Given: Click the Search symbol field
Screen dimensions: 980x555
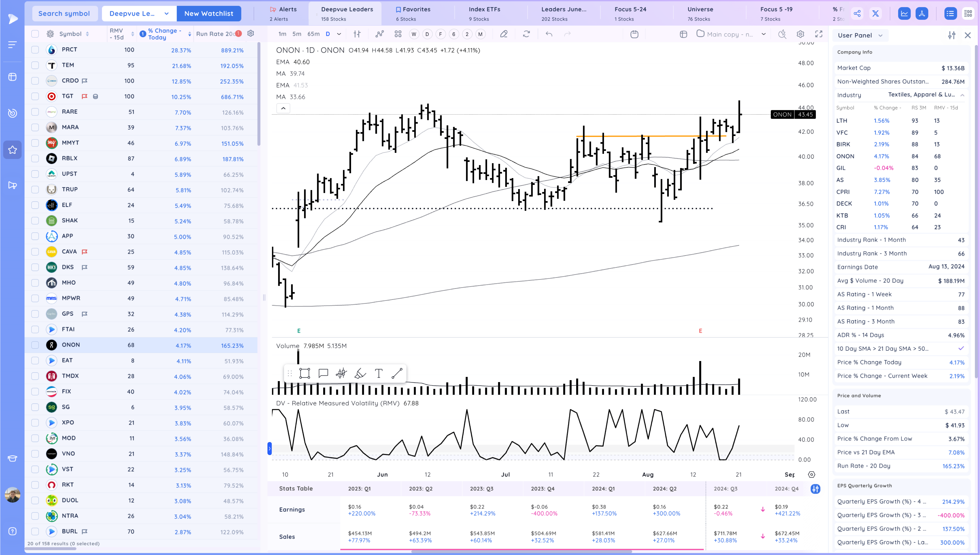Looking at the screenshot, I should [64, 14].
